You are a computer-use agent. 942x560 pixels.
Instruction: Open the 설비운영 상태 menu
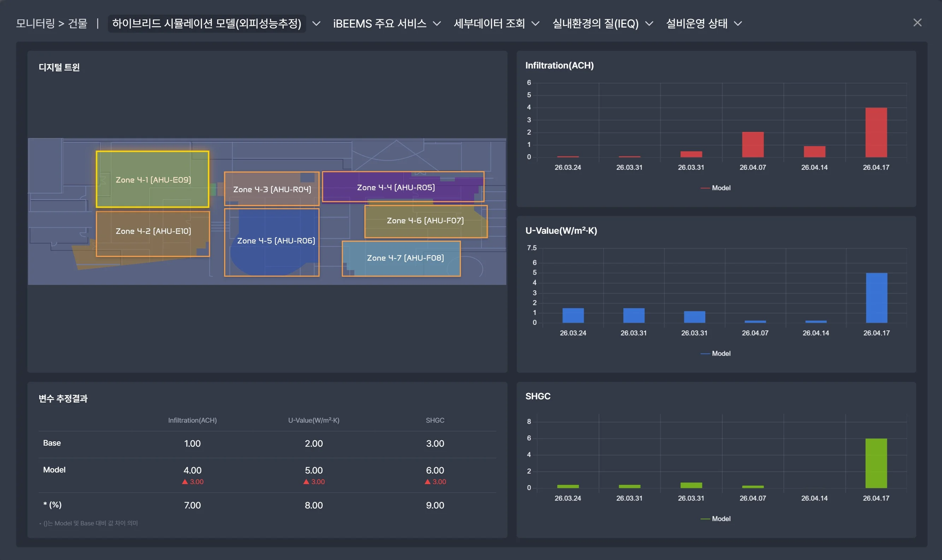pos(704,23)
